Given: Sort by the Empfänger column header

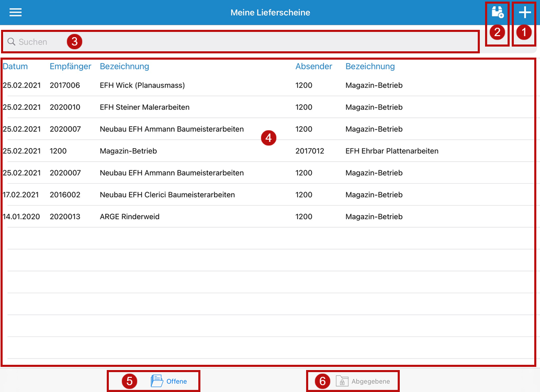Looking at the screenshot, I should (x=70, y=66).
